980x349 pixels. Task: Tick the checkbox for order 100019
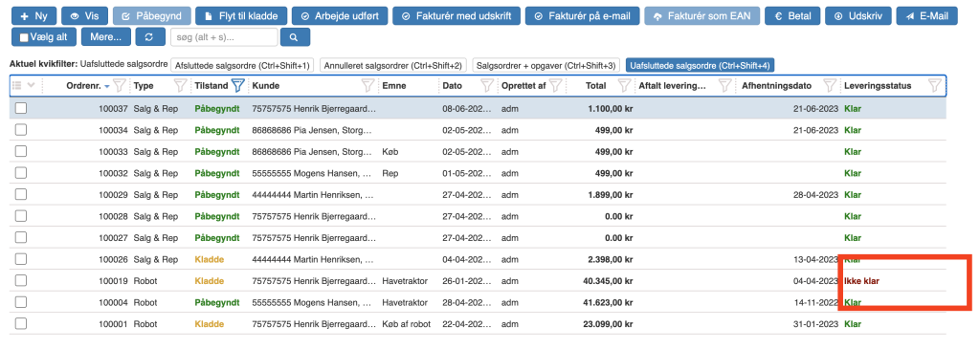pyautogui.click(x=21, y=280)
